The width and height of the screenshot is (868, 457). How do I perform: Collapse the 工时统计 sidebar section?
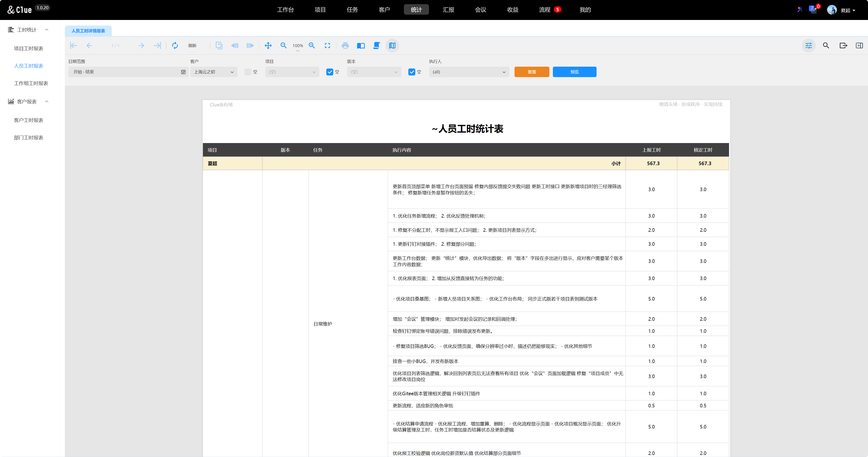tap(46, 30)
